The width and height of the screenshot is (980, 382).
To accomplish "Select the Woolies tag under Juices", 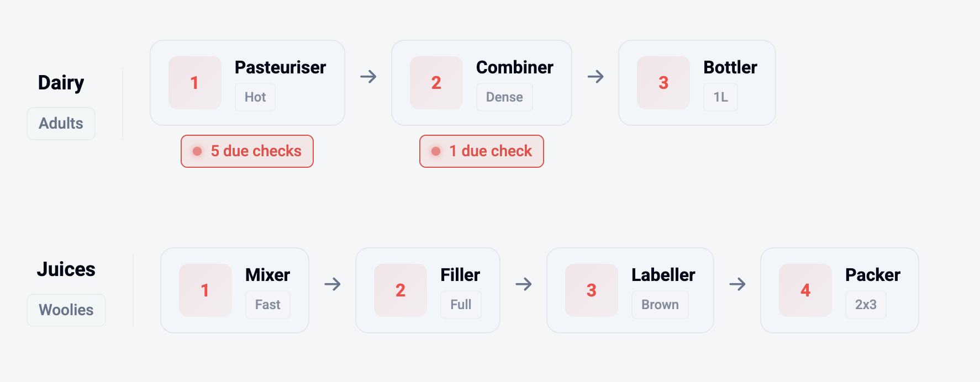I will tap(66, 310).
